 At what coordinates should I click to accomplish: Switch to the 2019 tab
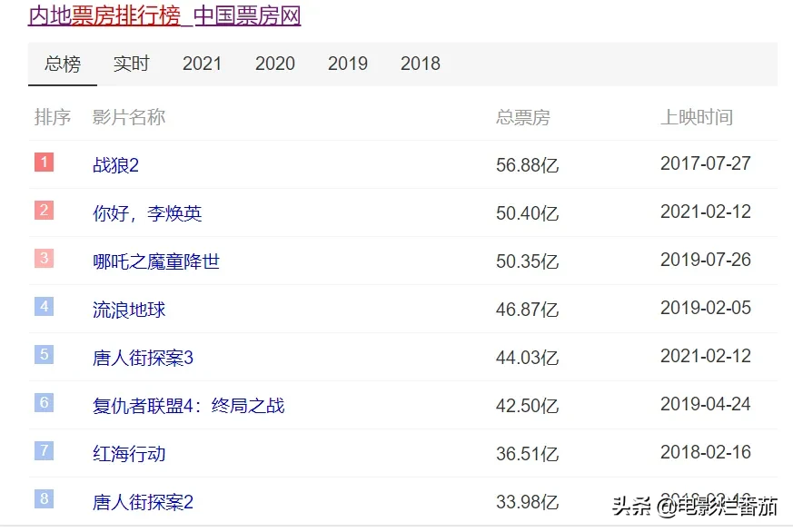347,64
